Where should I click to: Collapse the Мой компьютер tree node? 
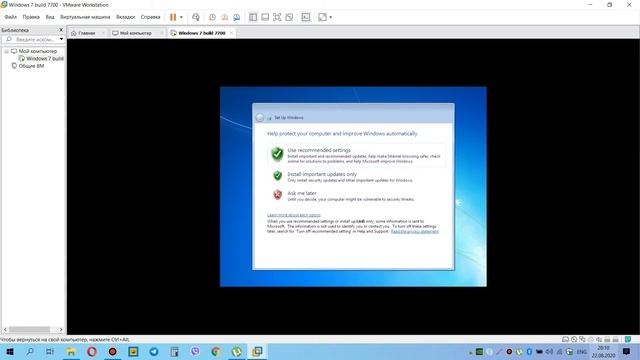pyautogui.click(x=7, y=51)
